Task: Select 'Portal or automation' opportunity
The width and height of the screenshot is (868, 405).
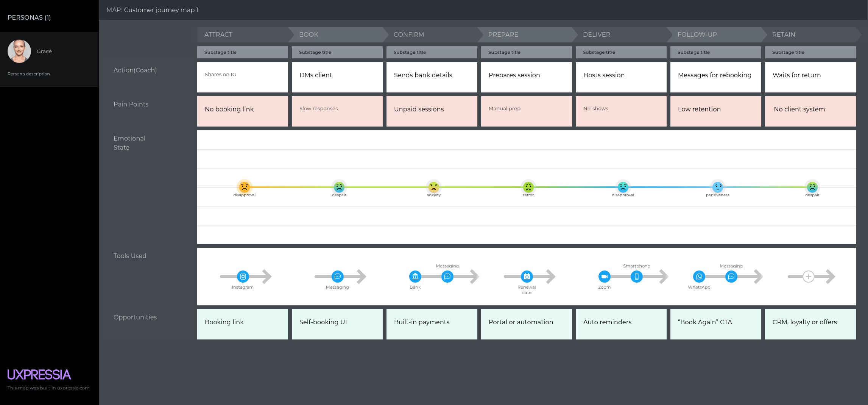Action: pos(527,324)
